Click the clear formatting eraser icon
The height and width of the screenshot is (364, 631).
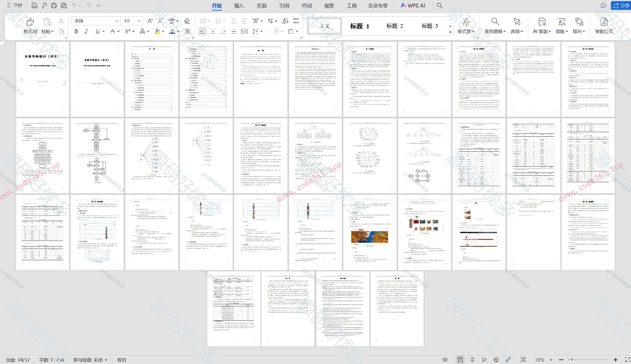tap(187, 21)
